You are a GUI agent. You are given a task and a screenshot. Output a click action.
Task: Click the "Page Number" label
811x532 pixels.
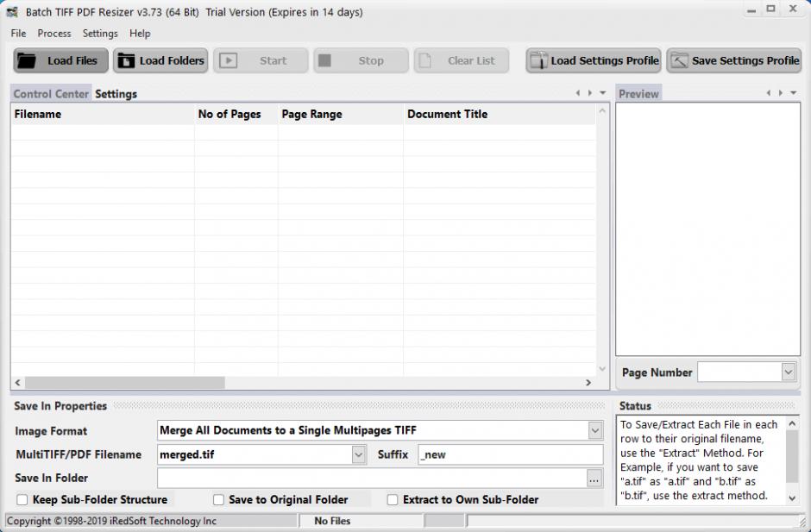pos(657,372)
